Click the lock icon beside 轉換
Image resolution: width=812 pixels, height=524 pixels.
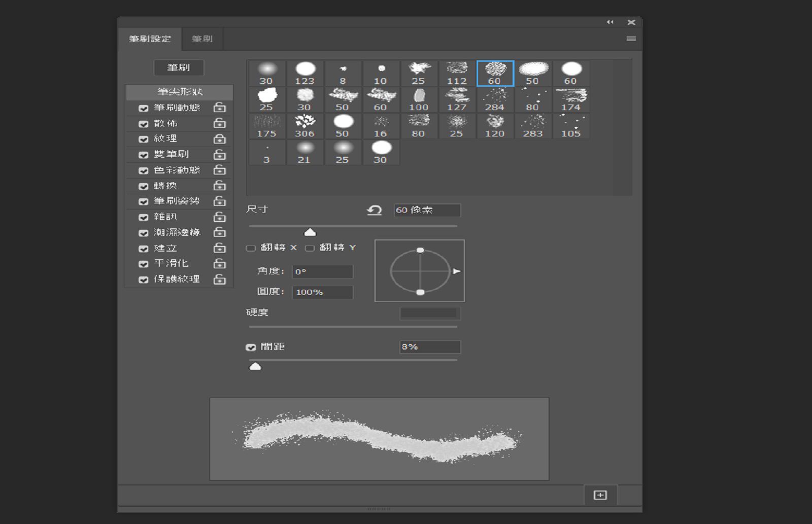click(x=220, y=186)
